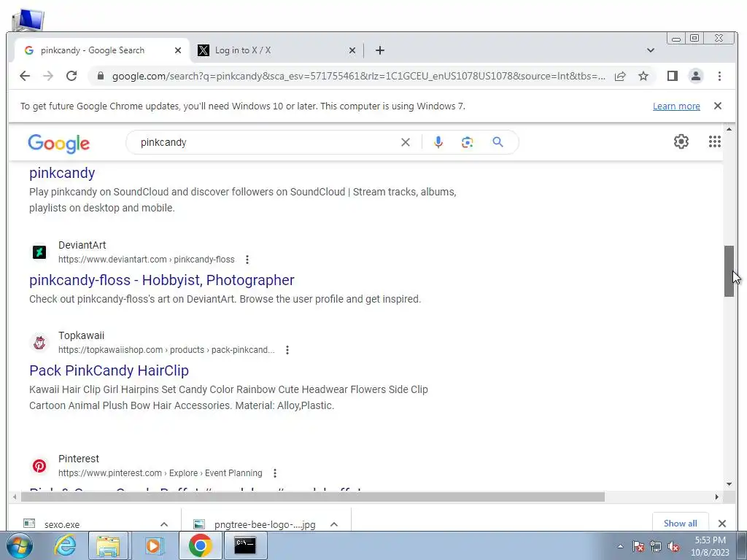Screen dimensions: 747x560
Task: Open the taskbar clock showing 5:53 PM
Action: (x=710, y=546)
